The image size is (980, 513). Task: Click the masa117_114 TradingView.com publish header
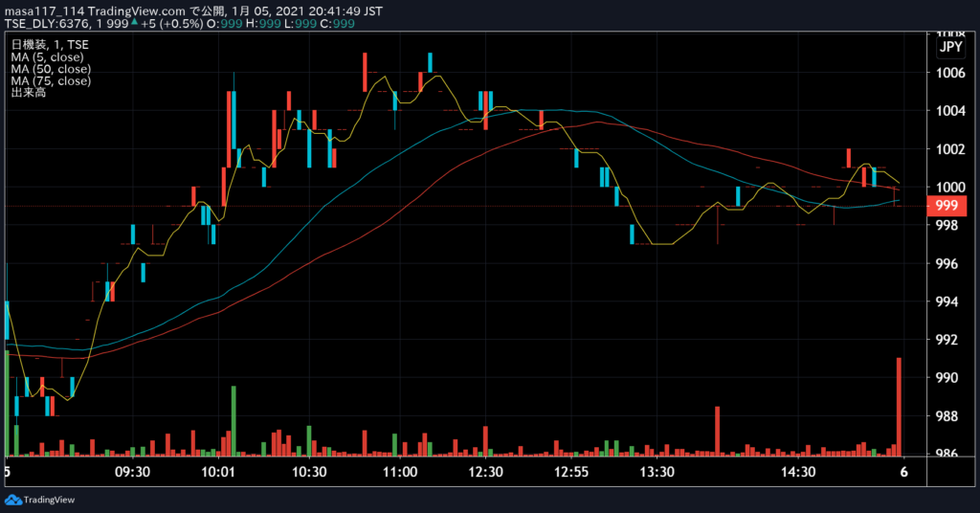click(x=193, y=11)
